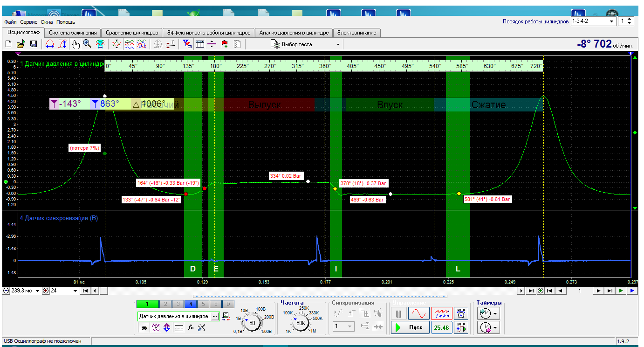
Task: Activate the hand pan tool
Action: (75, 44)
